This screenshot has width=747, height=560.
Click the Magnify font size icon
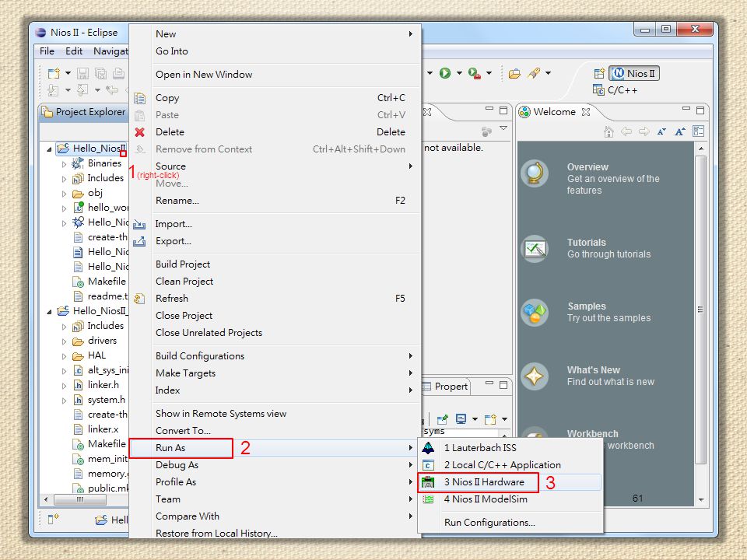click(x=680, y=131)
